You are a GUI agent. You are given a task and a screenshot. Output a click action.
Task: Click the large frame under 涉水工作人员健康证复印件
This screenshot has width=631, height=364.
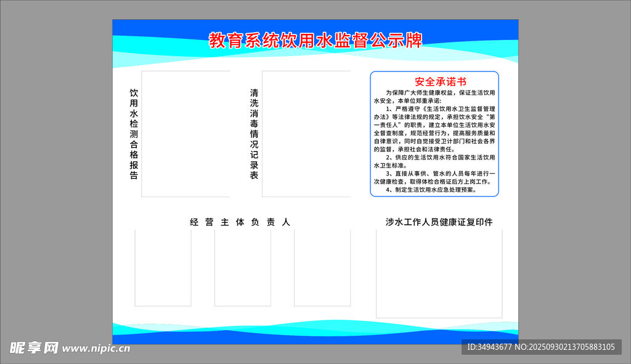[439, 273]
